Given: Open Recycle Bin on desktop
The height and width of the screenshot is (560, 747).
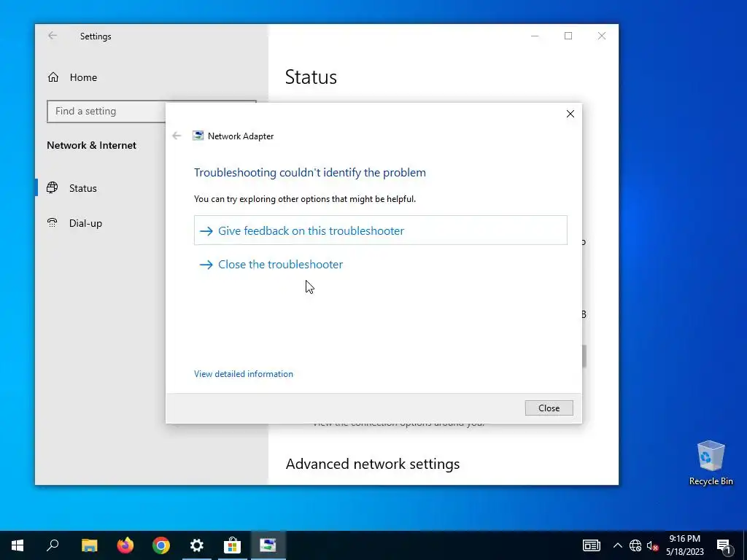Looking at the screenshot, I should pyautogui.click(x=711, y=463).
